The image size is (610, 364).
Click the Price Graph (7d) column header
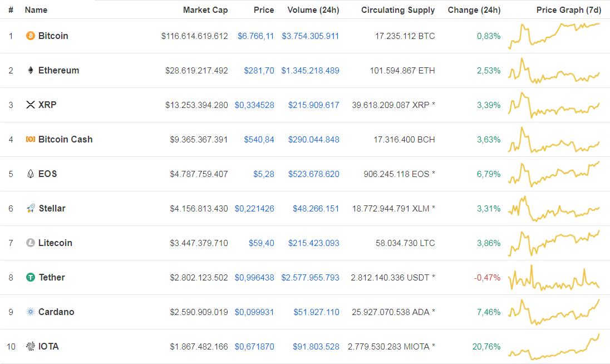pos(569,10)
